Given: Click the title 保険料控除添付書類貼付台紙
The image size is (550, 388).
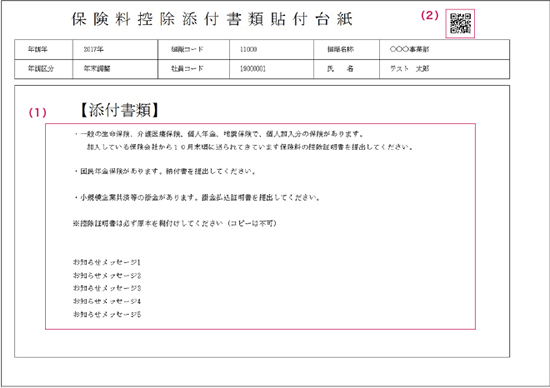Looking at the screenshot, I should [x=212, y=19].
